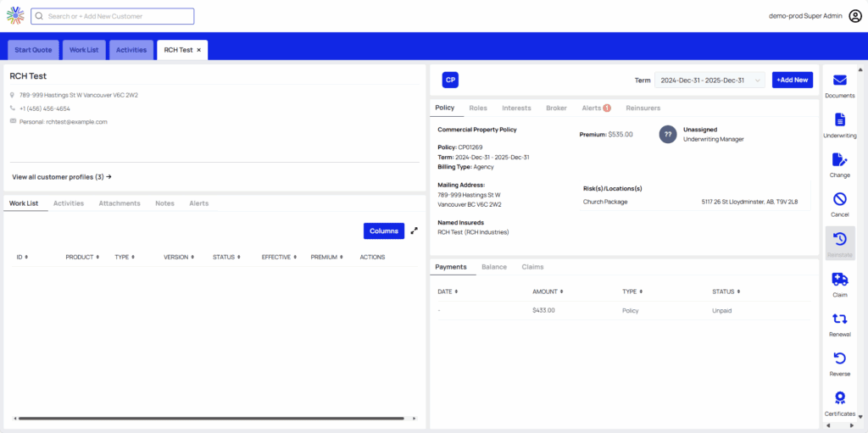Open the Broker tab
The height and width of the screenshot is (433, 868).
coord(556,108)
